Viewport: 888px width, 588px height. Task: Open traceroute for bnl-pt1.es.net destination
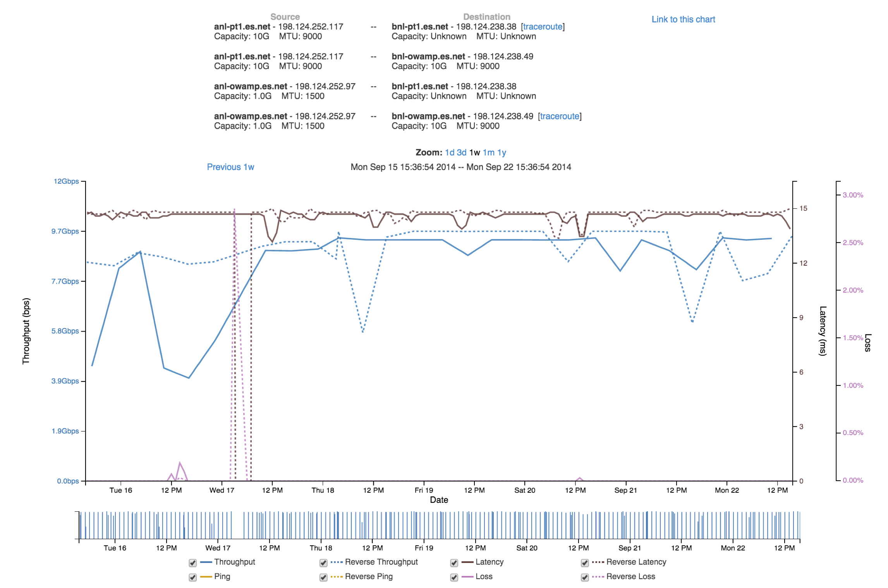pyautogui.click(x=543, y=27)
